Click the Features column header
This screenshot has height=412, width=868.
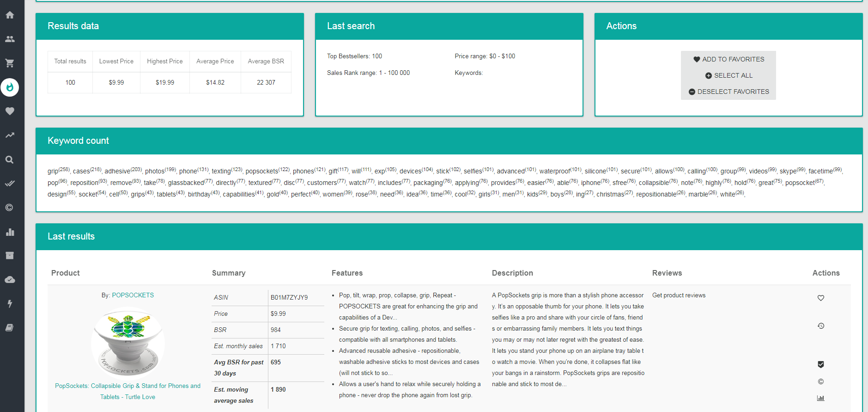tap(347, 273)
